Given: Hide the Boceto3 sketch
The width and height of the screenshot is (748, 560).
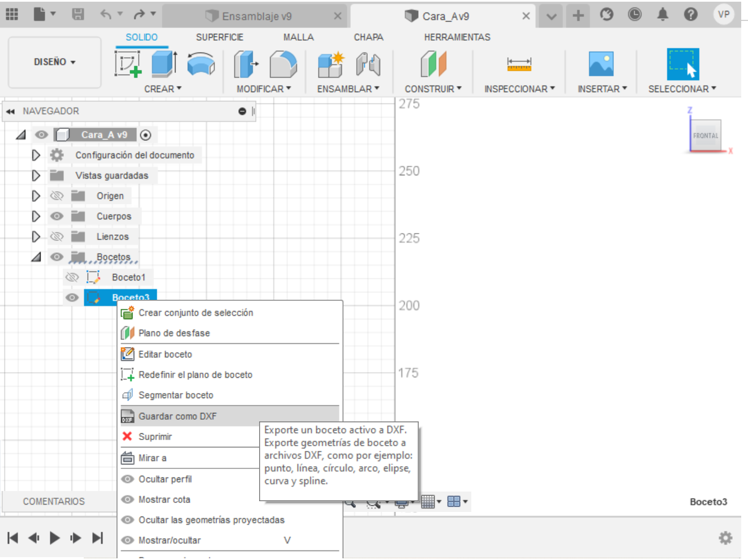Looking at the screenshot, I should (x=72, y=298).
